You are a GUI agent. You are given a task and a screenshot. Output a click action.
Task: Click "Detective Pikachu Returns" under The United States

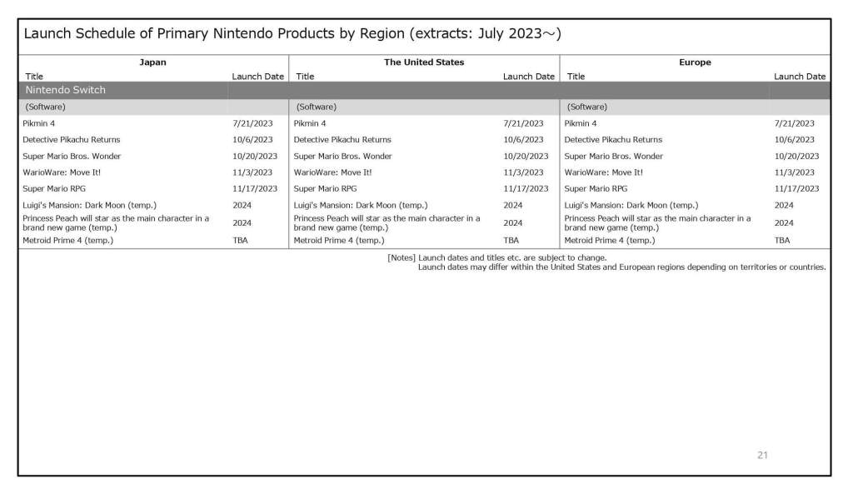(342, 140)
